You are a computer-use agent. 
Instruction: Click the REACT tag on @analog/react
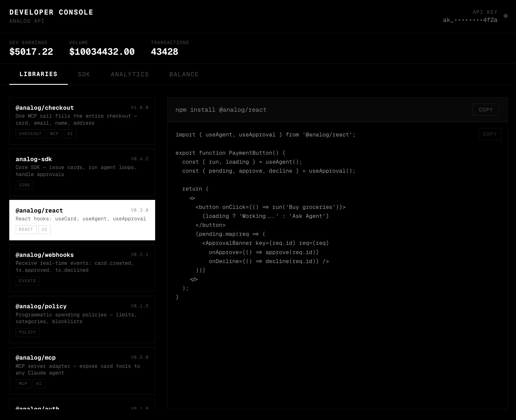[26, 230]
